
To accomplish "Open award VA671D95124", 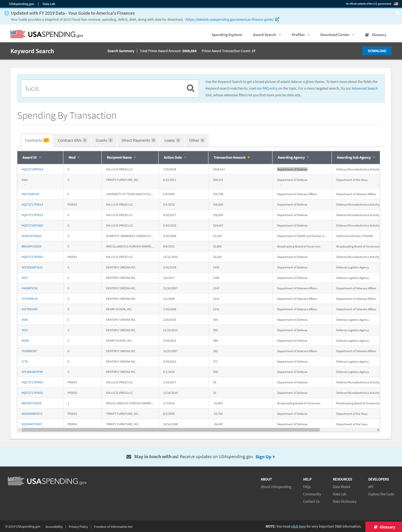I will [x=30, y=194].
